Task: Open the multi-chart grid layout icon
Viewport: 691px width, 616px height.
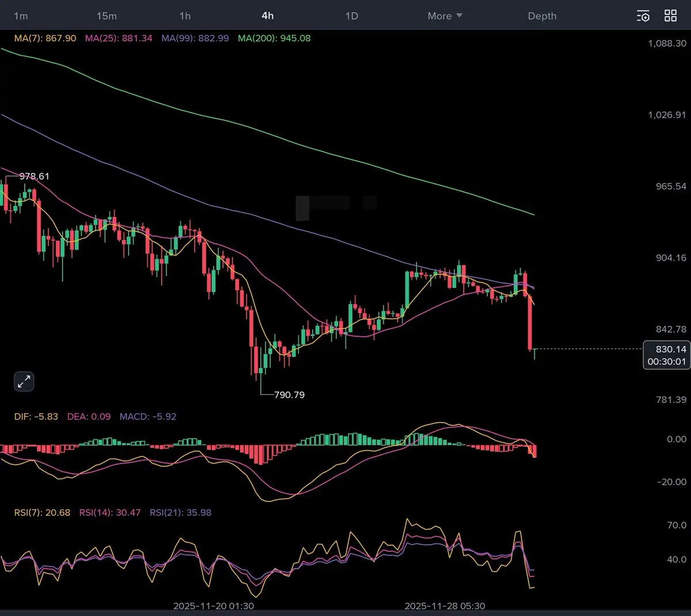Action: 671,16
